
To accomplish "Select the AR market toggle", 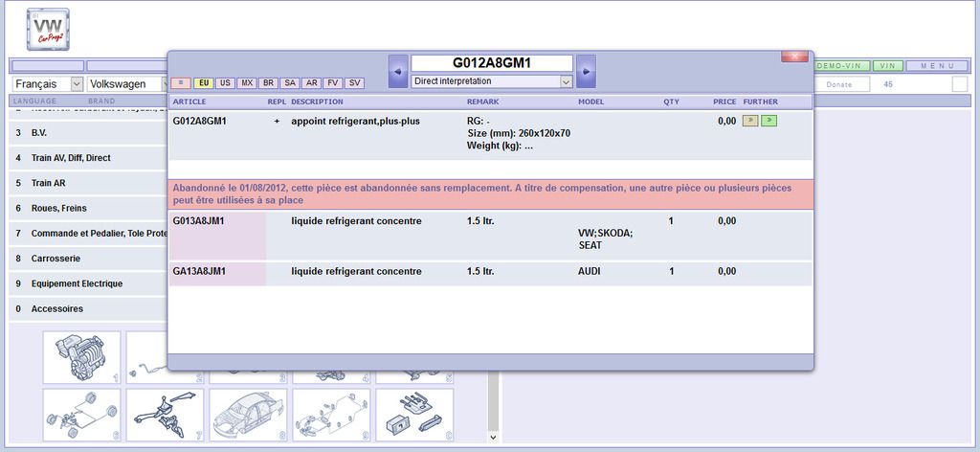I will (311, 83).
